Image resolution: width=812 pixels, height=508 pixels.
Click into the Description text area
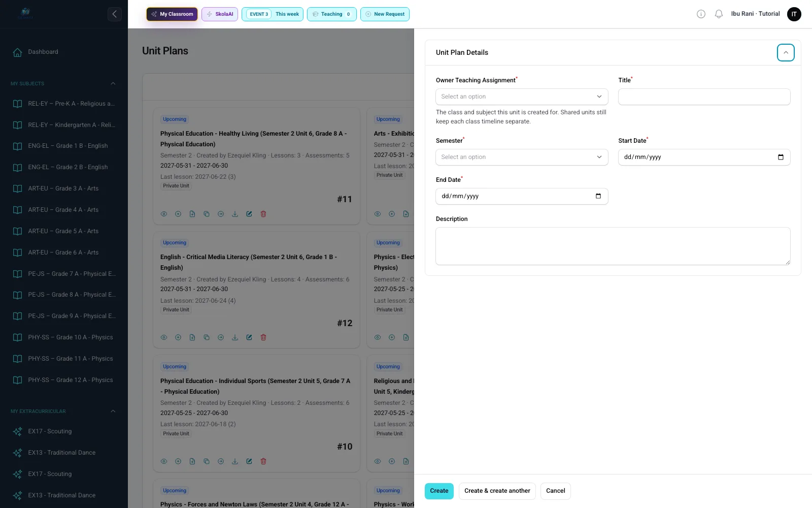click(613, 246)
